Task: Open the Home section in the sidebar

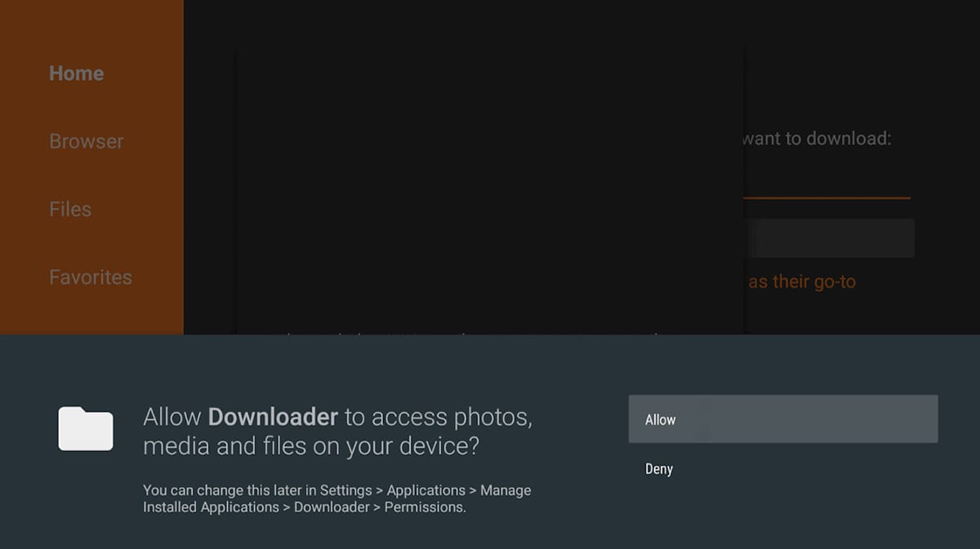Action: (76, 74)
